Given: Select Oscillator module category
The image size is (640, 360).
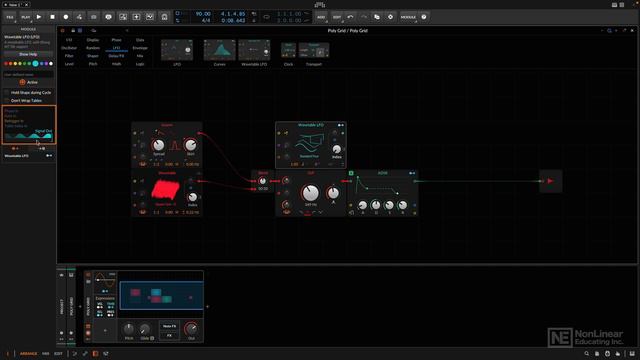Looking at the screenshot, I should pyautogui.click(x=69, y=48).
